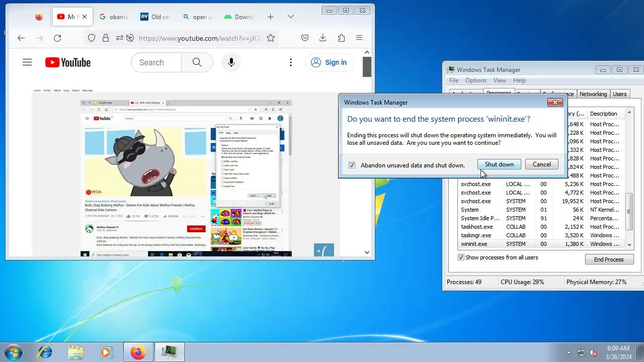
Task: Select the svchost.exe row using 19,952 K
Action: pos(541,201)
